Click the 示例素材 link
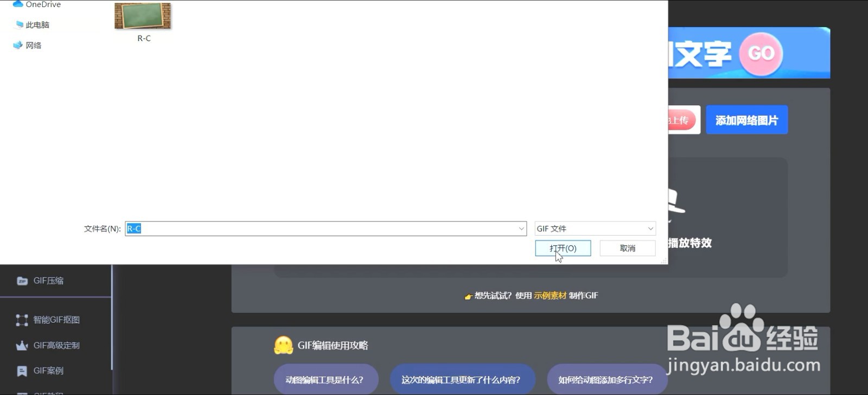The image size is (868, 395). click(550, 295)
